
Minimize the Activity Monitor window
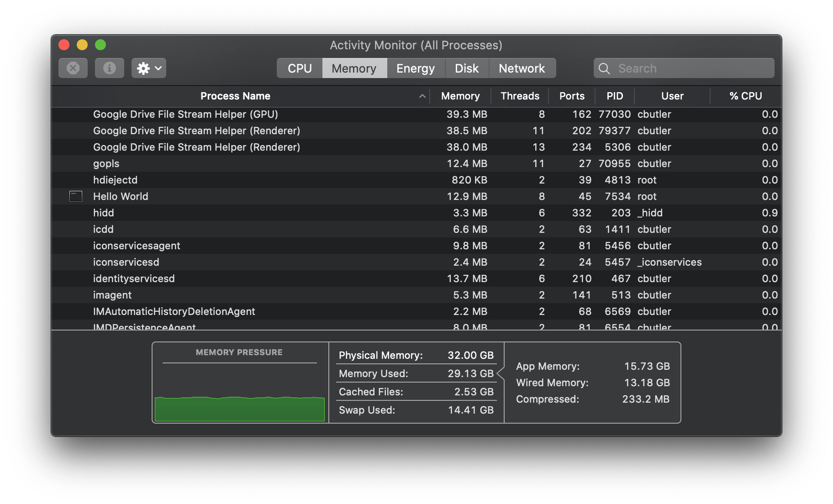coord(82,45)
